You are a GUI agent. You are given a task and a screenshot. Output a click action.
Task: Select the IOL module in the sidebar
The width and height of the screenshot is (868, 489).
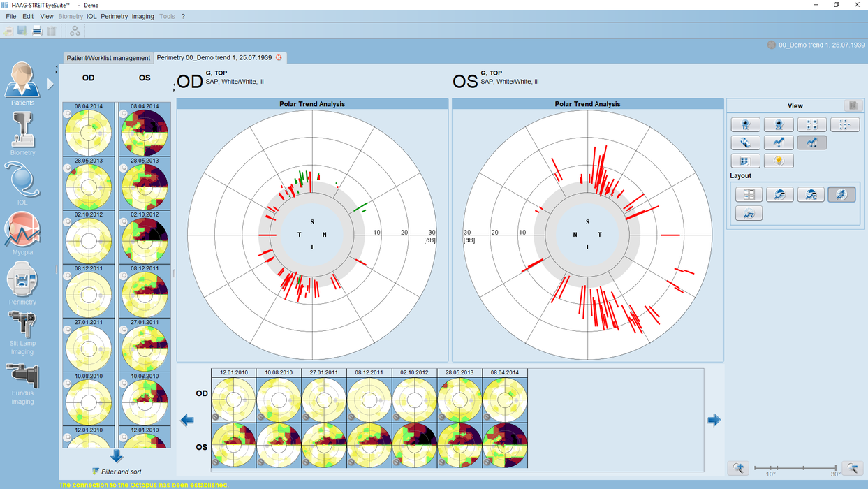click(22, 180)
